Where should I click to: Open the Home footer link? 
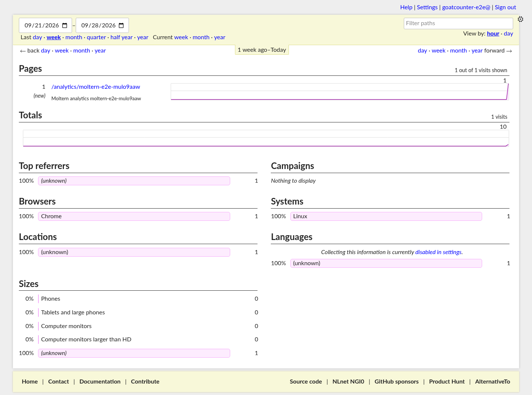(x=30, y=382)
